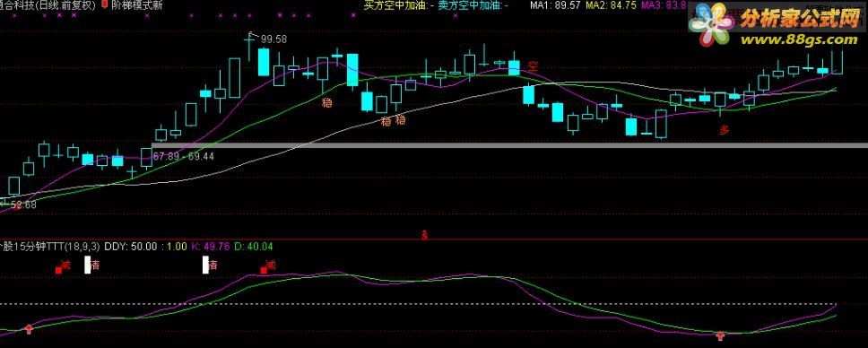Select the red 空 signal label
The image size is (868, 348).
533,66
